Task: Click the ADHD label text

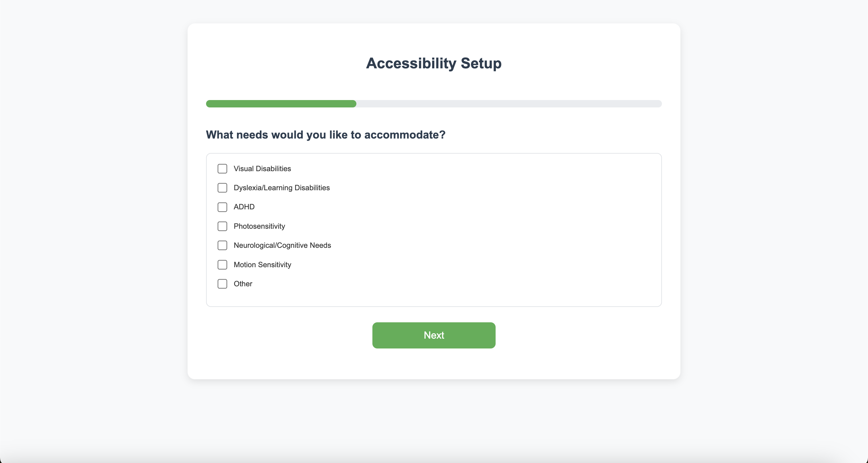Action: [x=244, y=207]
